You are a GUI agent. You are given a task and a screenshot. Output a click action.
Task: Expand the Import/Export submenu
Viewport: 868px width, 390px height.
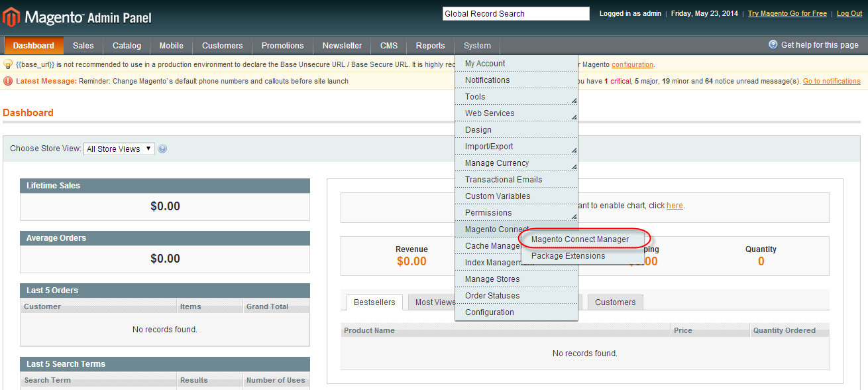(516, 147)
